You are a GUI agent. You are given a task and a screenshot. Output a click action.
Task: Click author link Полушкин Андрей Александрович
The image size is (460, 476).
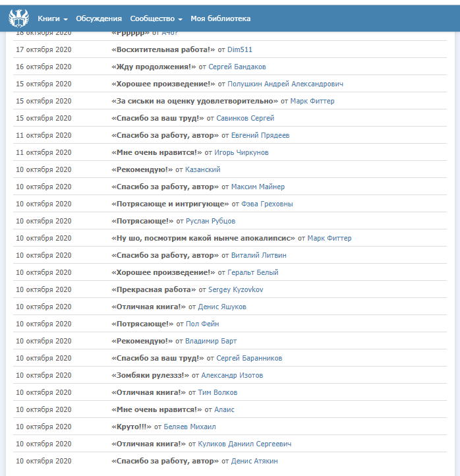(x=285, y=84)
